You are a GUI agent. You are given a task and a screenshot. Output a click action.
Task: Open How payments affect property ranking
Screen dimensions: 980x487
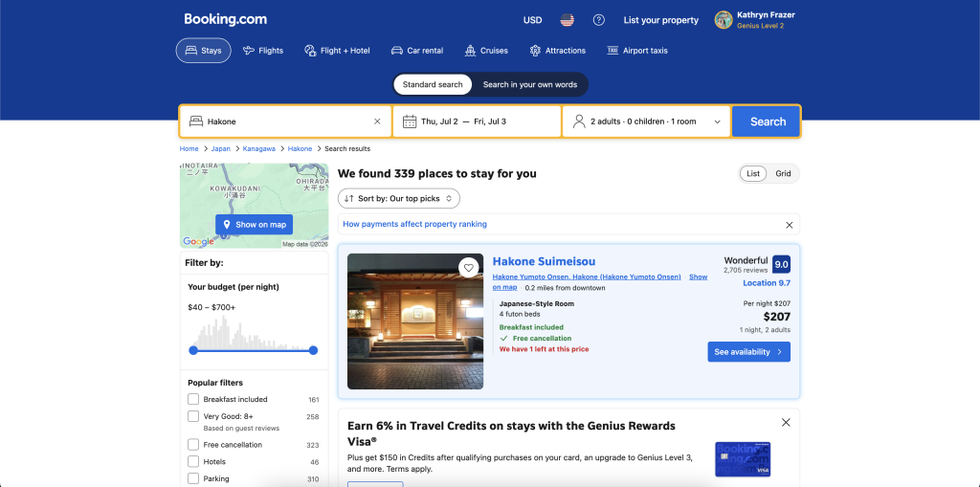(x=414, y=224)
